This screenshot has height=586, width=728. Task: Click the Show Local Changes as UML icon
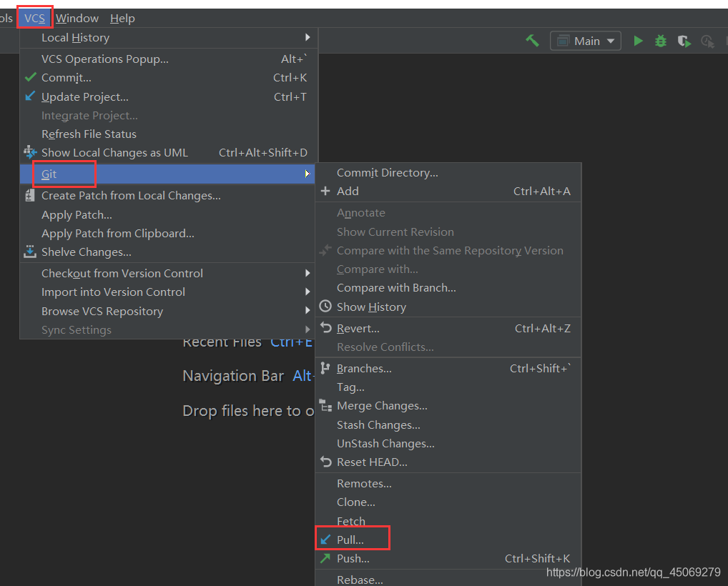pyautogui.click(x=30, y=152)
